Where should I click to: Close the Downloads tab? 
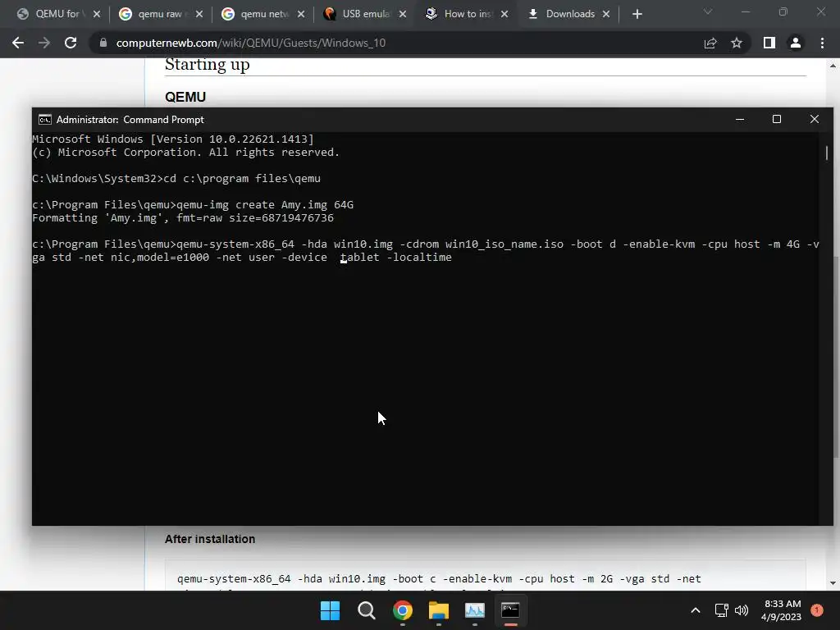point(606,15)
